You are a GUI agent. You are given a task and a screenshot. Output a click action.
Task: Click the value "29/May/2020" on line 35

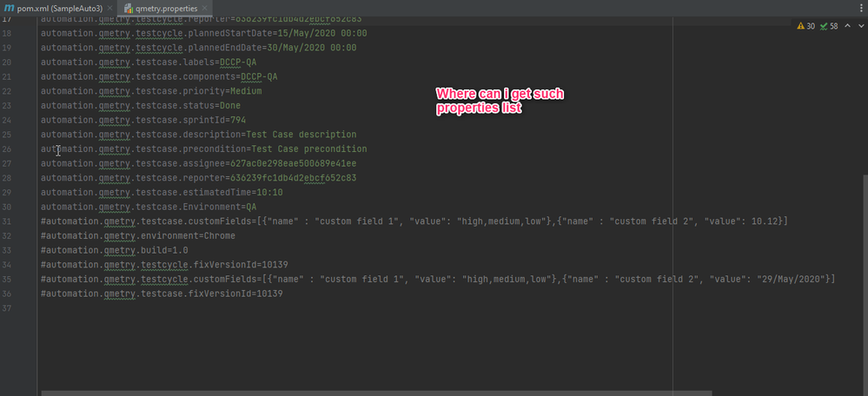click(x=790, y=279)
